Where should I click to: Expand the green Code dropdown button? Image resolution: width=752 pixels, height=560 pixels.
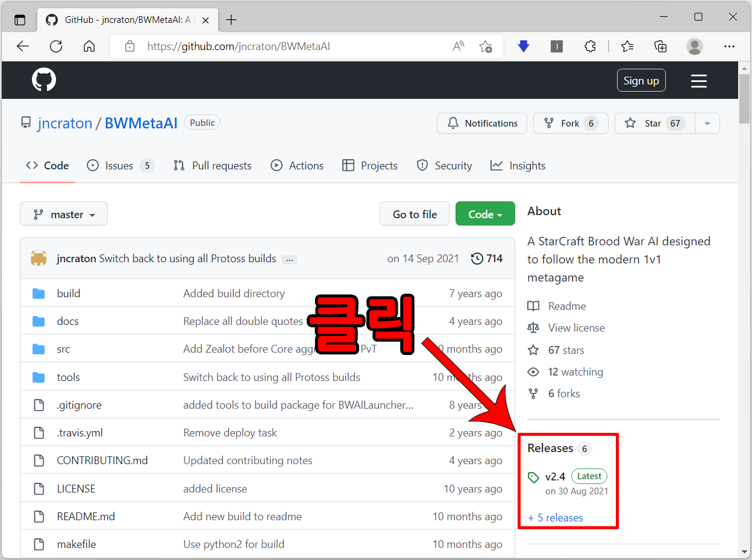pos(485,214)
